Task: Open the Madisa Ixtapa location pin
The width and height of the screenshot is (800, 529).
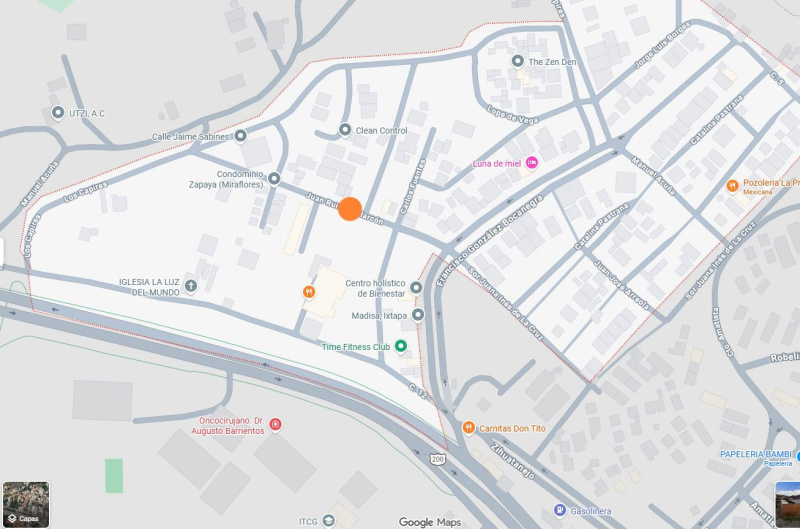Action: (418, 315)
